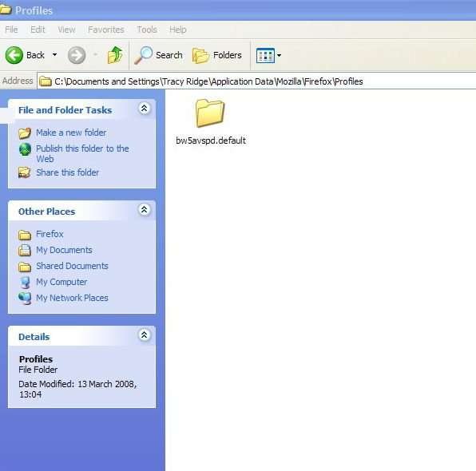476x471 pixels.
Task: Click the Firefox folder icon in sidebar
Action: [x=25, y=235]
